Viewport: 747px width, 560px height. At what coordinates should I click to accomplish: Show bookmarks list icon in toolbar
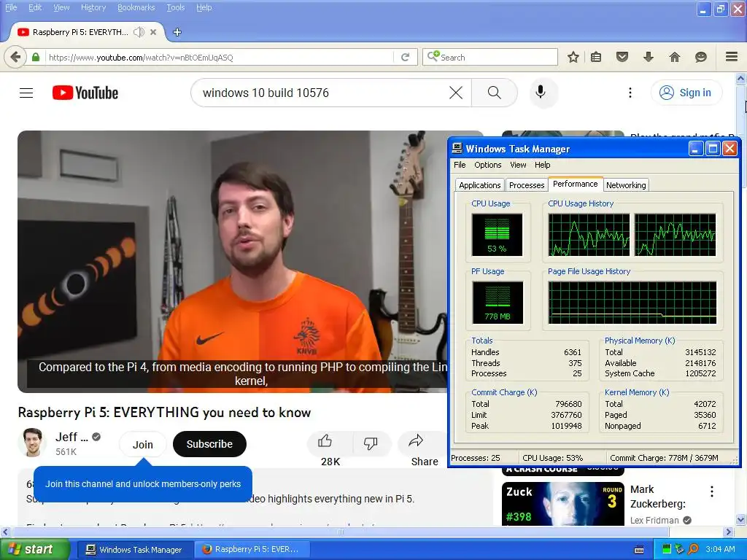pyautogui.click(x=595, y=57)
